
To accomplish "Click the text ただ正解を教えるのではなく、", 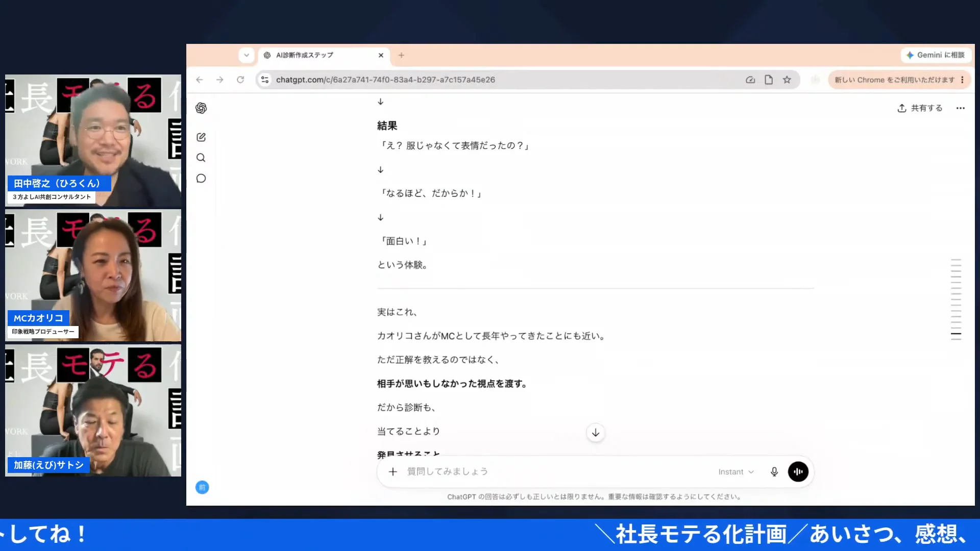I will tap(439, 360).
